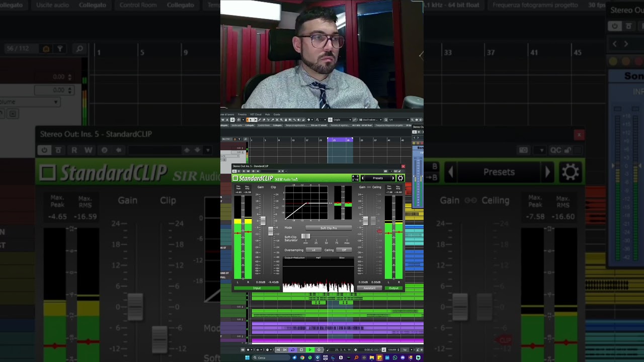Open the Finestra menu
The height and width of the screenshot is (362, 644).
(x=242, y=115)
